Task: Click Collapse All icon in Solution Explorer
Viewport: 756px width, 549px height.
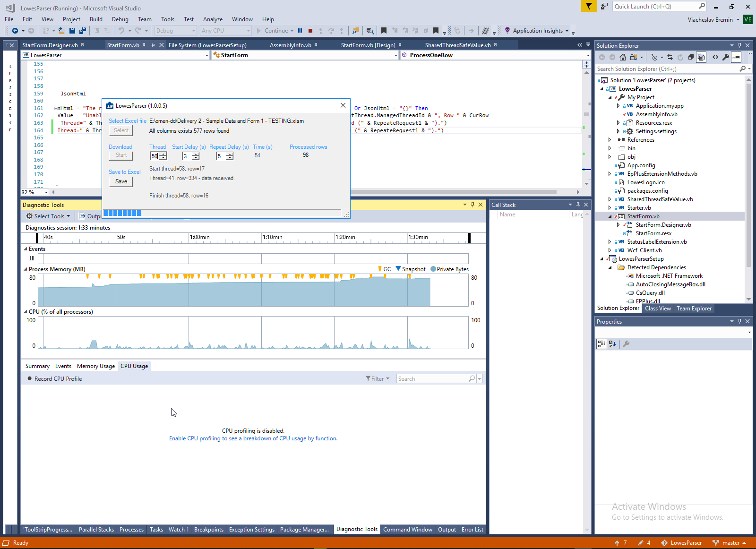Action: (691, 57)
